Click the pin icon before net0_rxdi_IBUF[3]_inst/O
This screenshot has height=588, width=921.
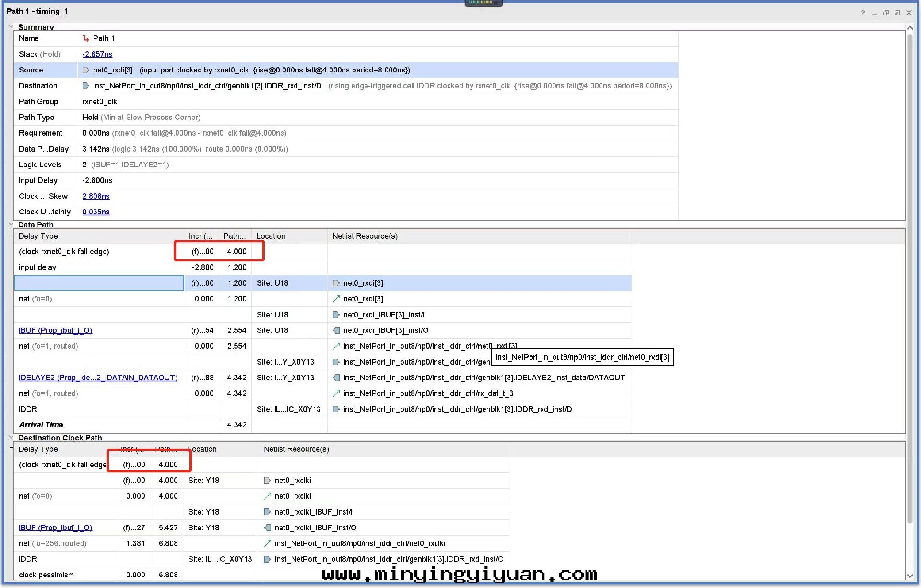coord(336,330)
